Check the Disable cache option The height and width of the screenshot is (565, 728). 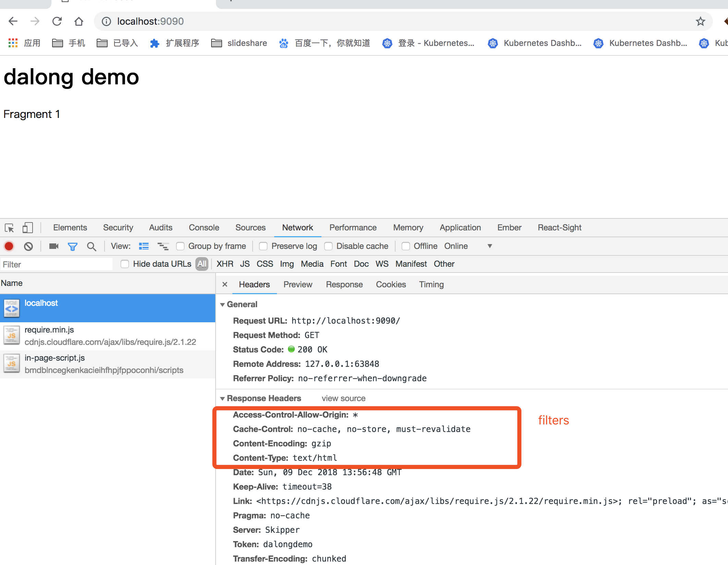[328, 246]
